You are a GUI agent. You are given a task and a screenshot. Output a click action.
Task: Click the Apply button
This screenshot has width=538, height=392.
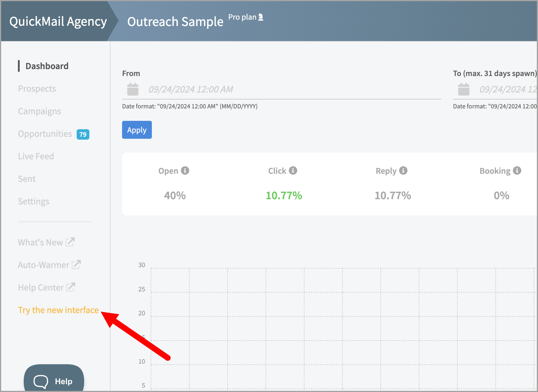(x=137, y=130)
